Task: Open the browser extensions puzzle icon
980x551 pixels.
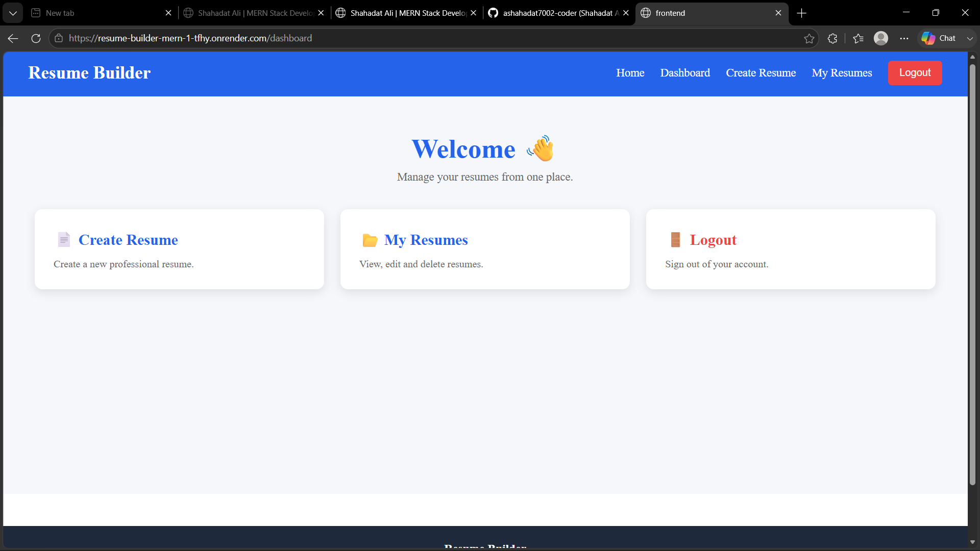Action: coord(832,38)
